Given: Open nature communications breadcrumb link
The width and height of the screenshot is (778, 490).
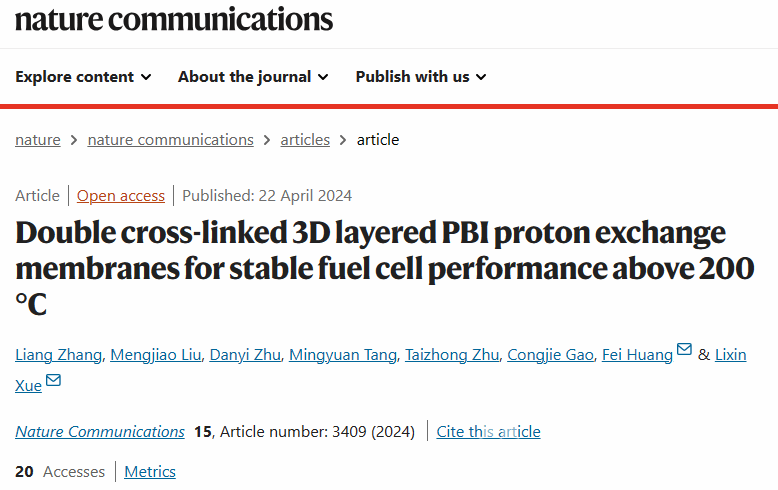Looking at the screenshot, I should pos(171,140).
